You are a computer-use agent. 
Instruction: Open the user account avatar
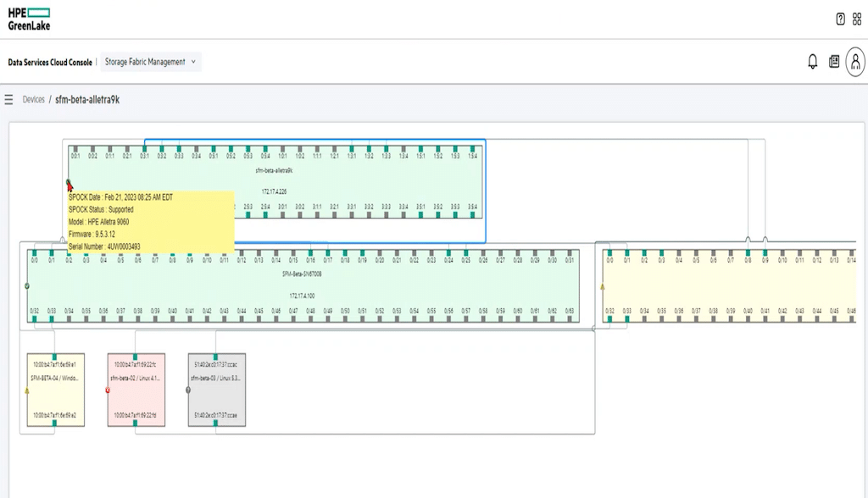click(855, 62)
